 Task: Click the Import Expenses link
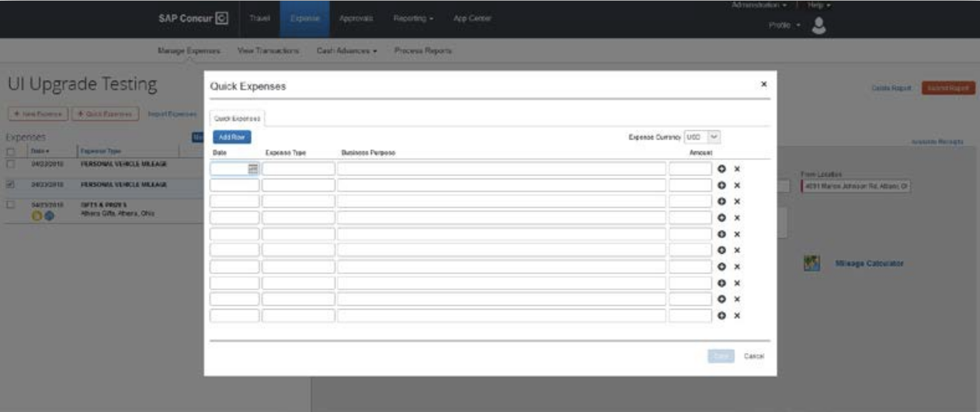pyautogui.click(x=172, y=113)
